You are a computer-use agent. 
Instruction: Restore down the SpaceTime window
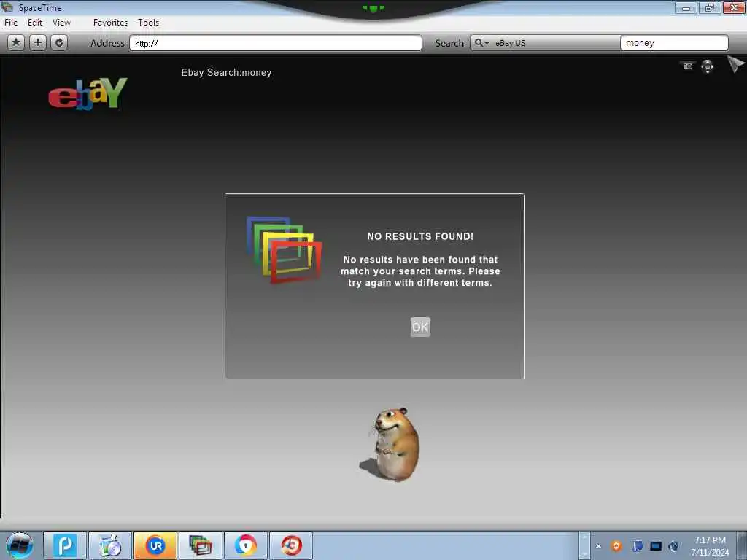pyautogui.click(x=710, y=7)
